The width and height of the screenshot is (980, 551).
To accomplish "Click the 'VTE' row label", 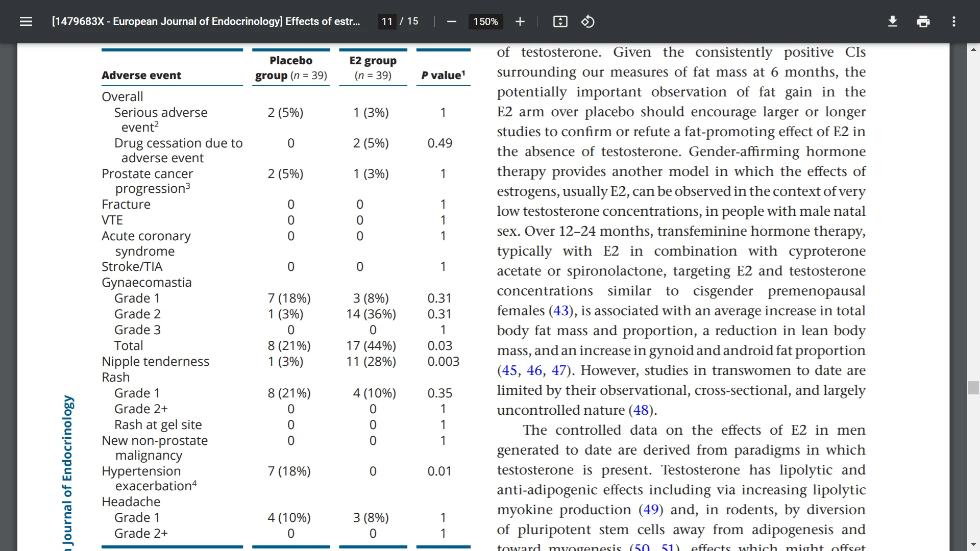I will pyautogui.click(x=112, y=220).
